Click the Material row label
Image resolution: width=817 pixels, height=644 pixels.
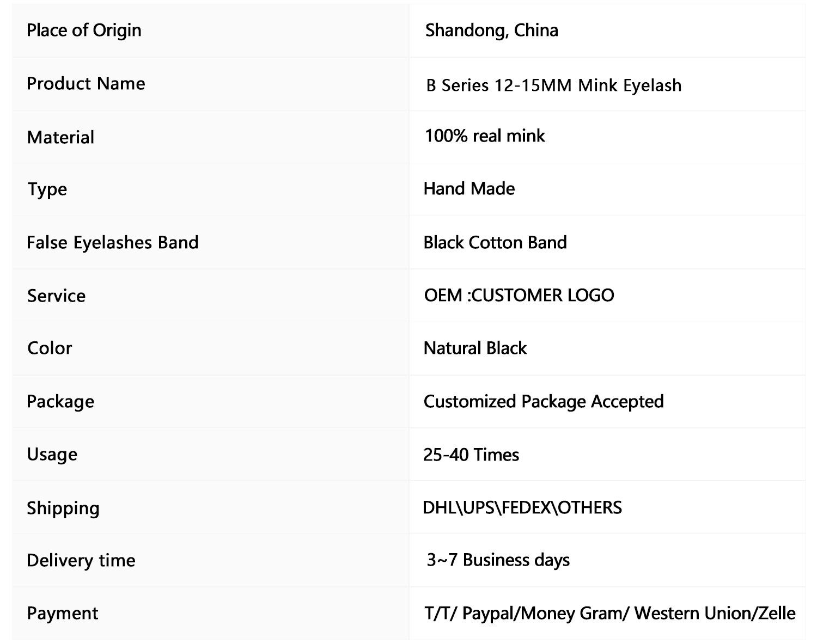[60, 137]
